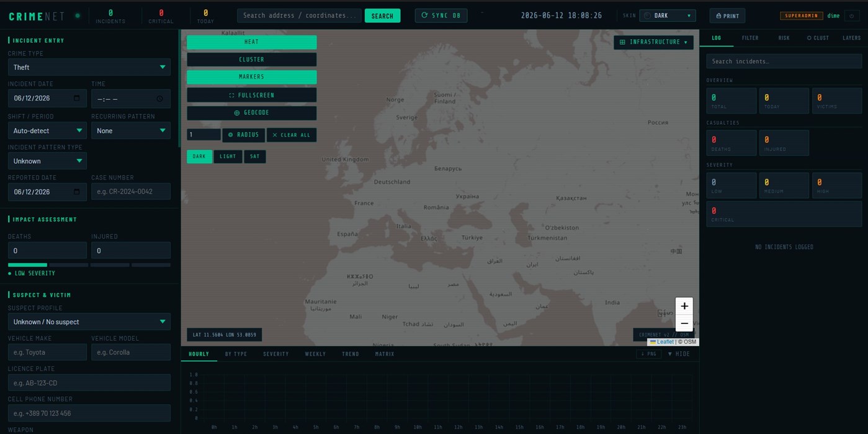Zoom in on the map
The height and width of the screenshot is (434, 868).
684,306
